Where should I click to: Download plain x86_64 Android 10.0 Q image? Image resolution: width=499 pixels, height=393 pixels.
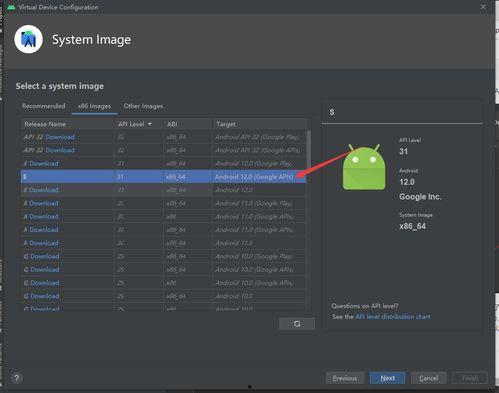point(45,296)
